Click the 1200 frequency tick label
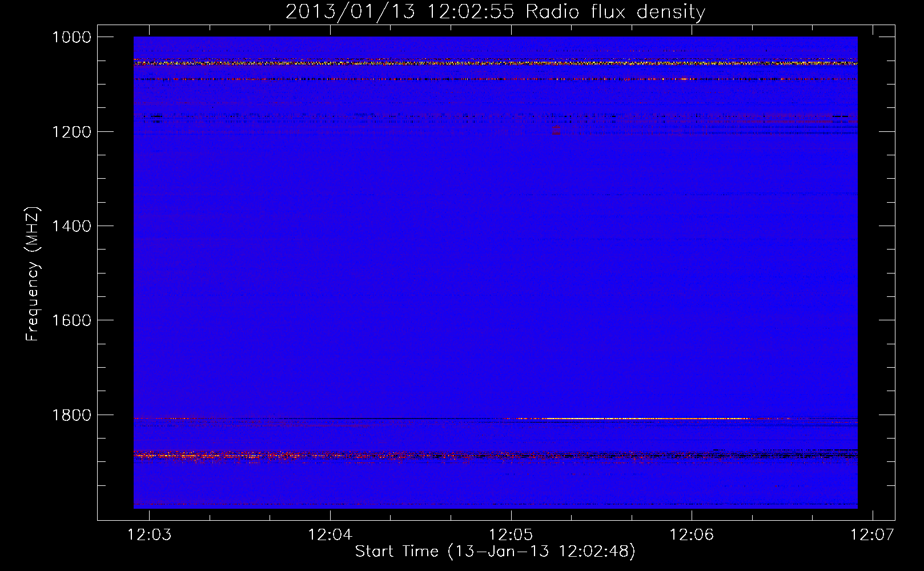Screen dimensions: 924x571 [72, 132]
